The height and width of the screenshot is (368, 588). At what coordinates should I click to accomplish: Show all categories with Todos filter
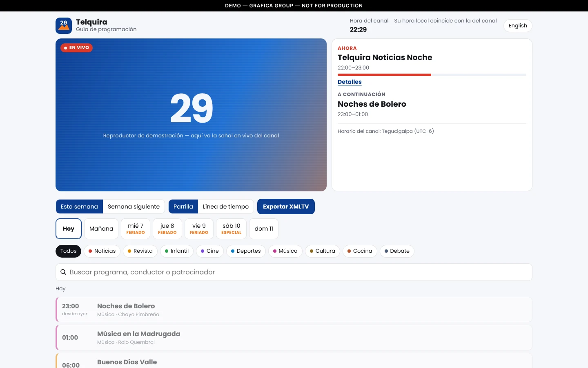click(68, 251)
